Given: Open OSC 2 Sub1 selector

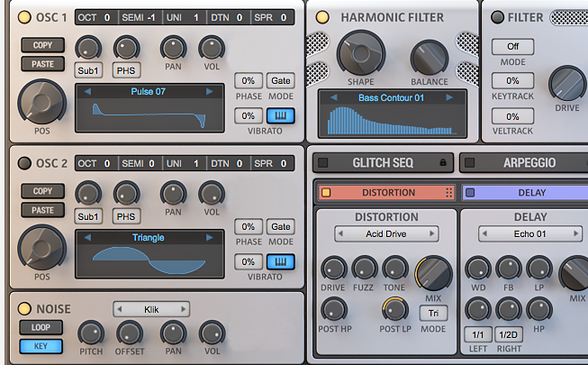Looking at the screenshot, I should coord(88,216).
